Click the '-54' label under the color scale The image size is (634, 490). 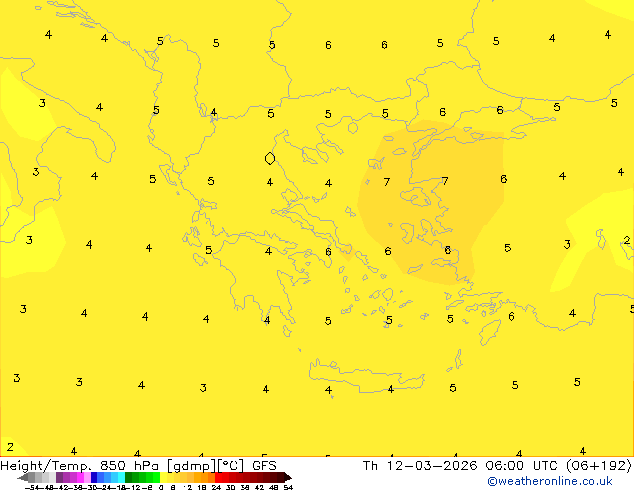tap(32, 487)
